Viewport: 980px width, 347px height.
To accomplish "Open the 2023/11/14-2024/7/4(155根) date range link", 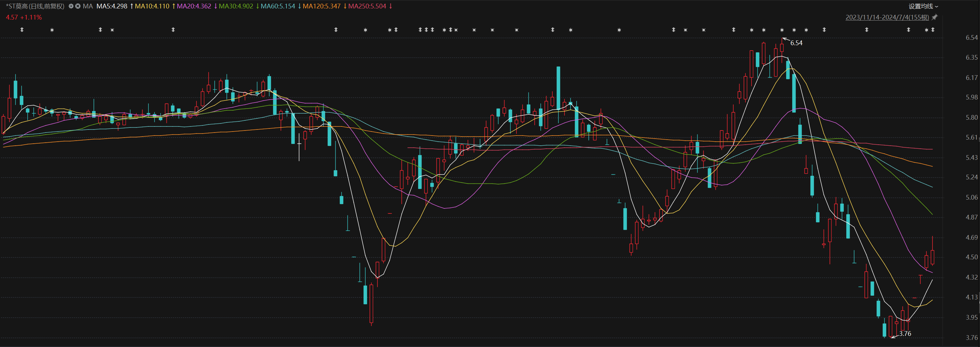I will click(887, 17).
